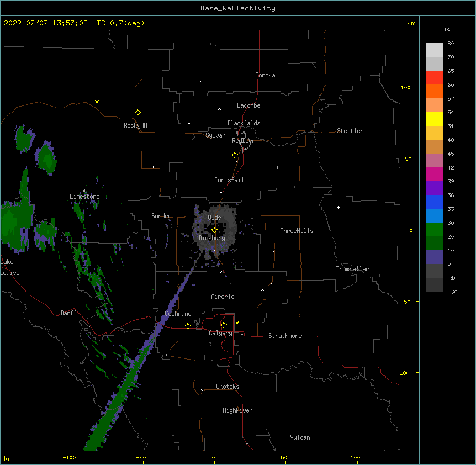
Task: Select the purple 39-36 dBZ legend swatch
Action: [434, 188]
